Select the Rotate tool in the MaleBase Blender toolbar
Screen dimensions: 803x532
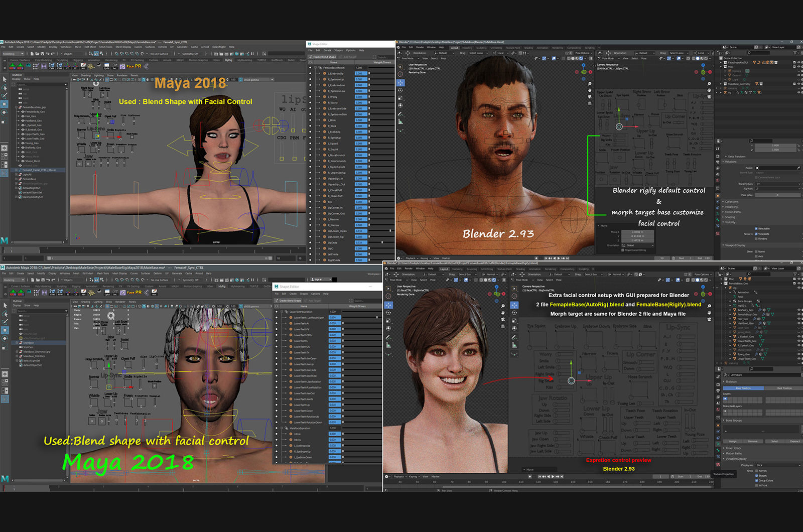pyautogui.click(x=400, y=90)
